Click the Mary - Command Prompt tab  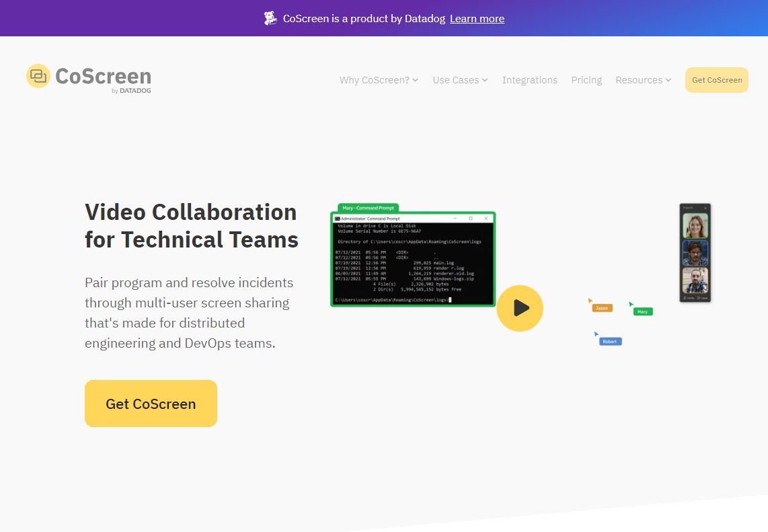(x=369, y=208)
